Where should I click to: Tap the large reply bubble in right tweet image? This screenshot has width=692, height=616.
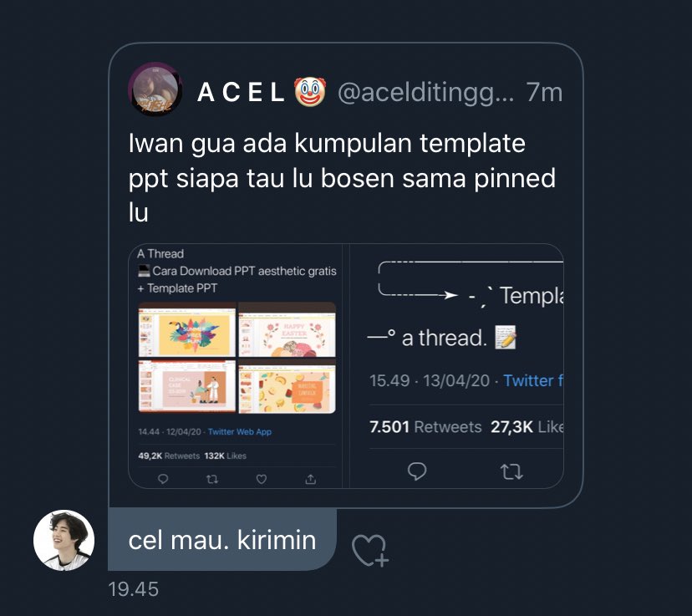tap(416, 471)
